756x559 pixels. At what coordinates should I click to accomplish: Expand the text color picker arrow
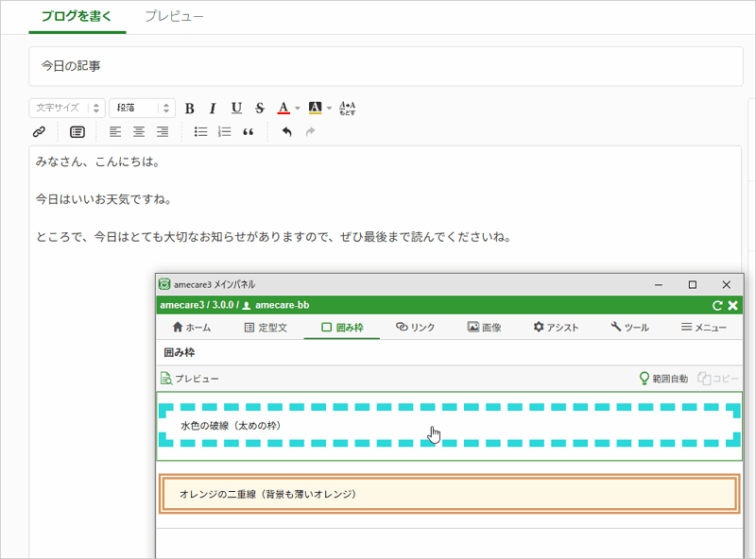(x=298, y=108)
